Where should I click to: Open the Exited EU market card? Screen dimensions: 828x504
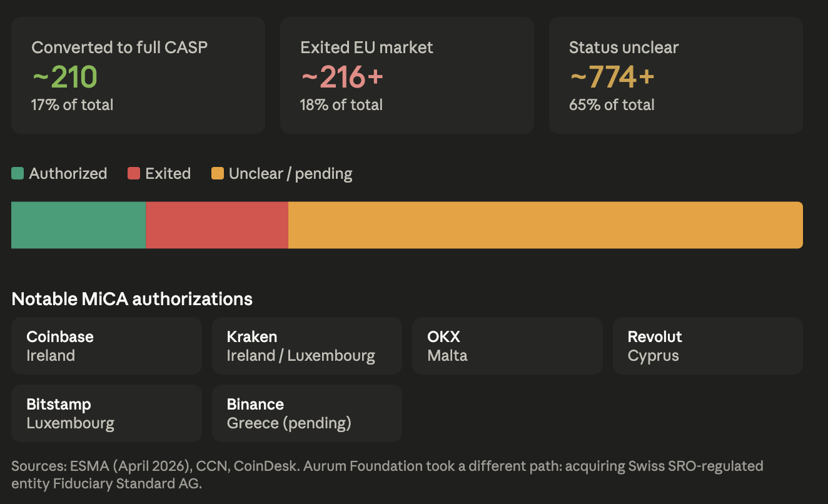click(407, 75)
